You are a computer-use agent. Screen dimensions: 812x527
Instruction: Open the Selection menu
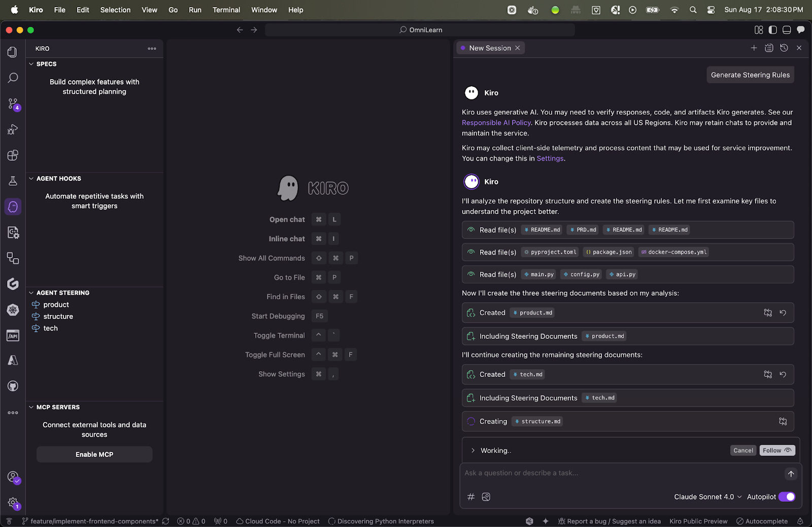(115, 10)
